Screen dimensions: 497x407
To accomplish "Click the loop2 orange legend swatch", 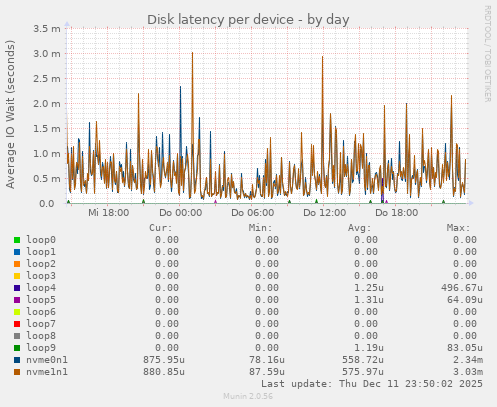I will coord(17,264).
